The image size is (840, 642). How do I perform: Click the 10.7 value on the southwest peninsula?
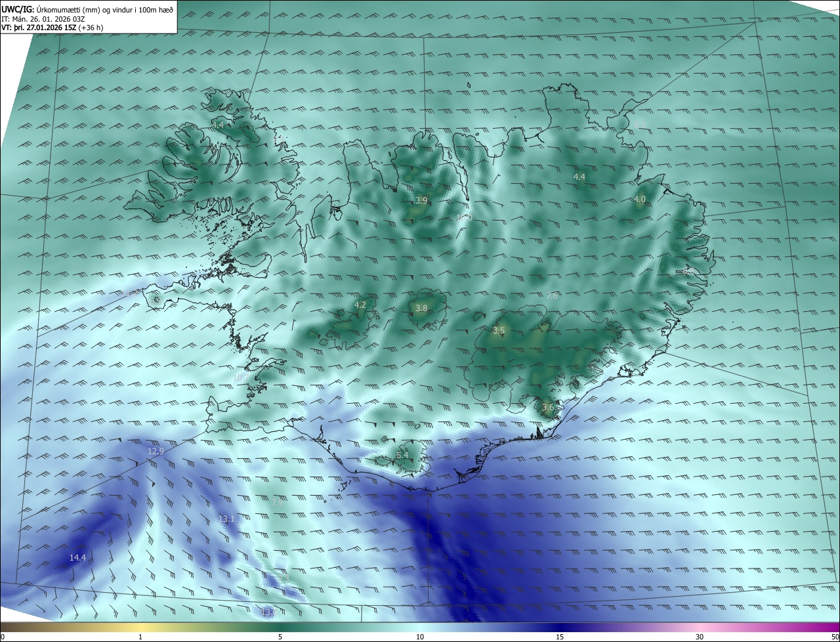click(241, 378)
